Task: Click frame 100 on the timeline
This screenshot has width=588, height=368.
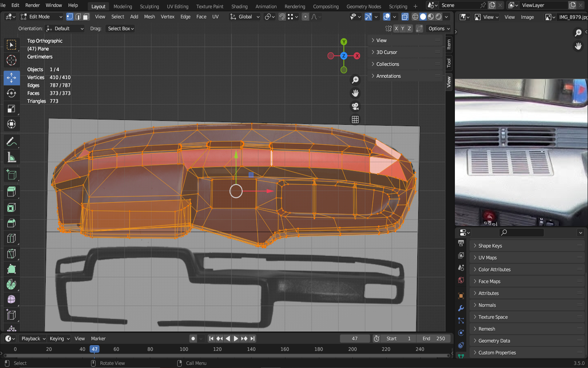Action: (184, 349)
